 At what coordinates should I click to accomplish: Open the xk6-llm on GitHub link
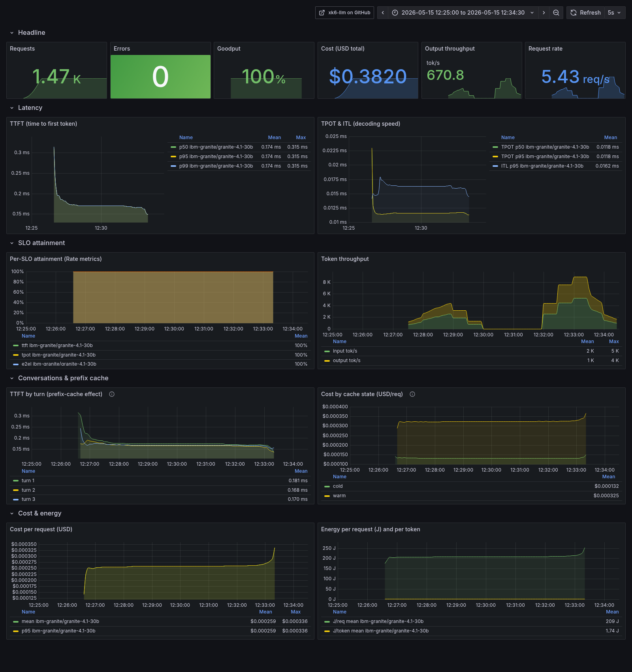[344, 13]
